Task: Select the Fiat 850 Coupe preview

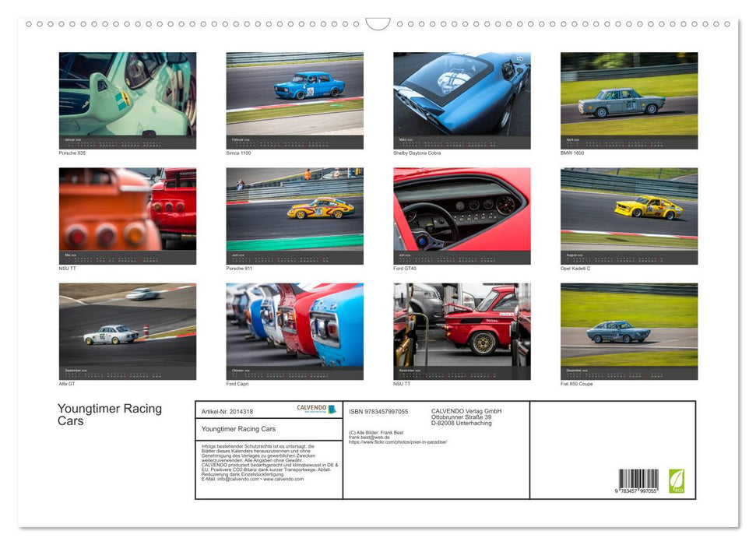Action: [629, 330]
